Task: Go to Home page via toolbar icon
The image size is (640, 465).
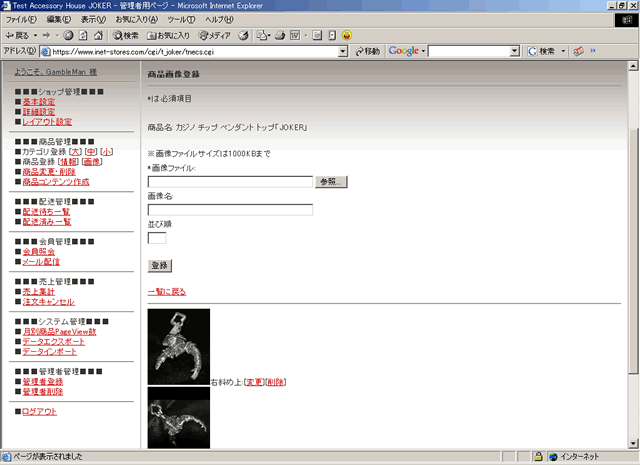Action: [98, 35]
